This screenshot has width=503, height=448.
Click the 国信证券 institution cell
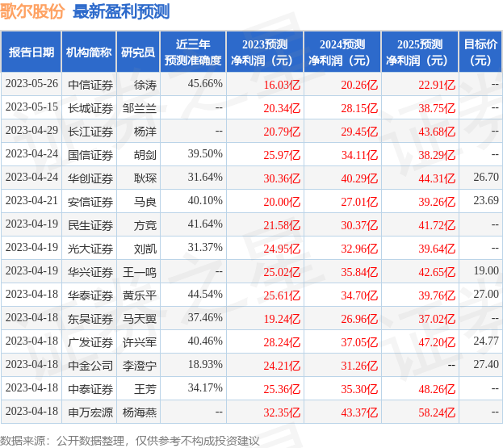pos(90,155)
